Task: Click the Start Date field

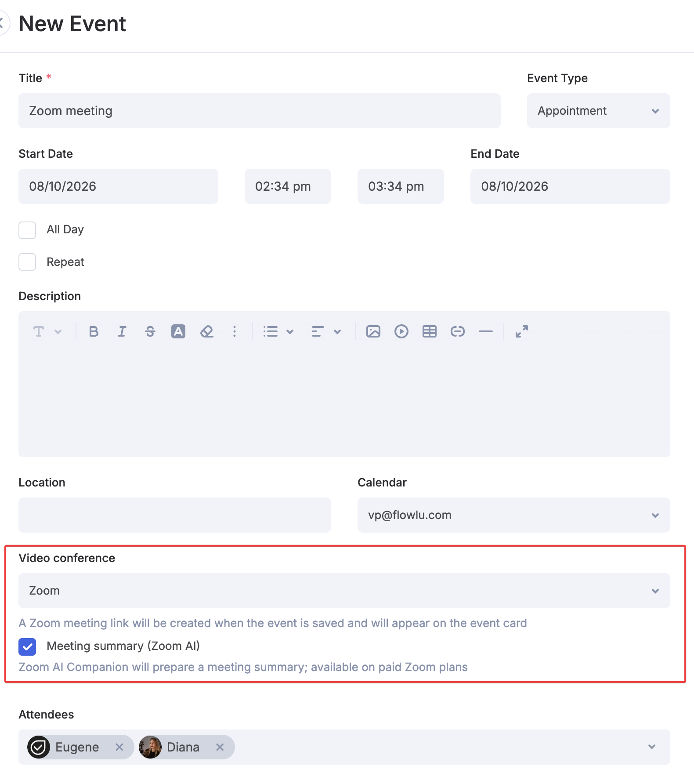Action: [118, 186]
